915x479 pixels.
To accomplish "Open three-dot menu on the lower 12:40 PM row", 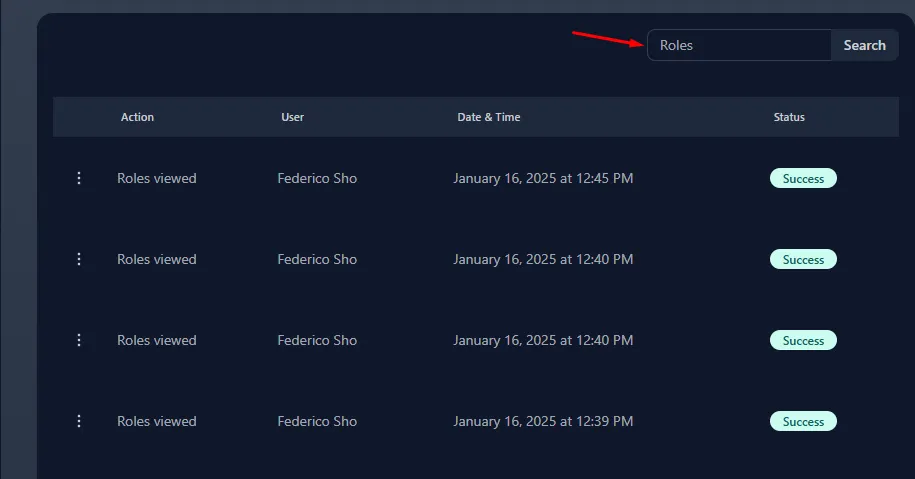I will (79, 340).
